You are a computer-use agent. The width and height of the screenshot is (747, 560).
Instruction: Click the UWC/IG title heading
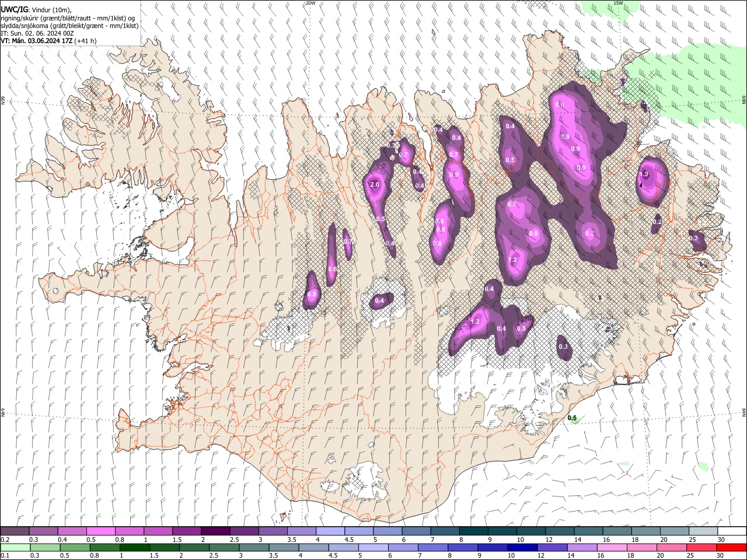(x=14, y=9)
